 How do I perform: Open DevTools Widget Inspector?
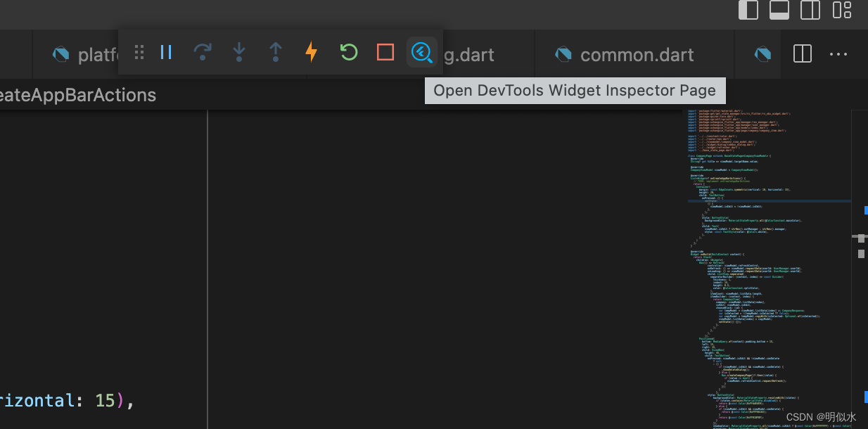421,51
